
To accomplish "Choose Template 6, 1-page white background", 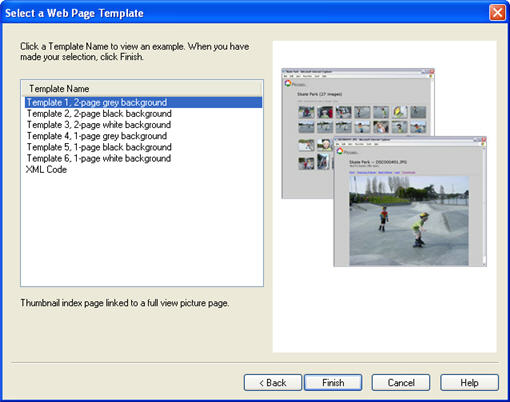I will (x=99, y=158).
